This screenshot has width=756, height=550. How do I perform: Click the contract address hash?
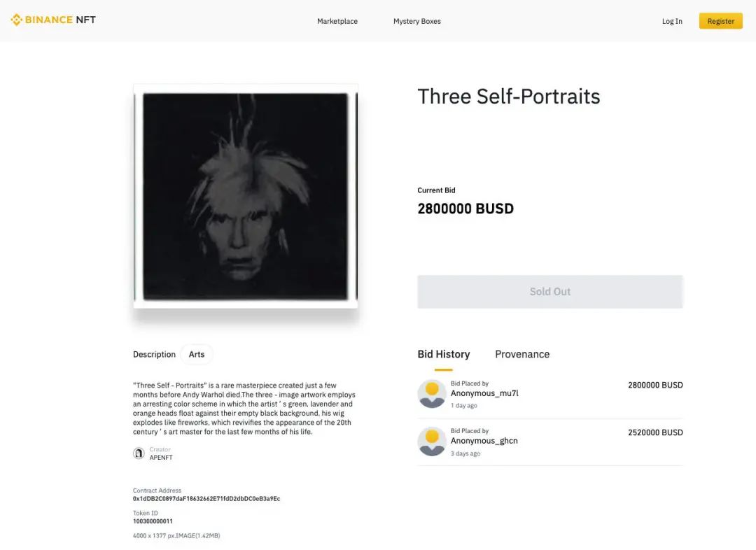206,499
